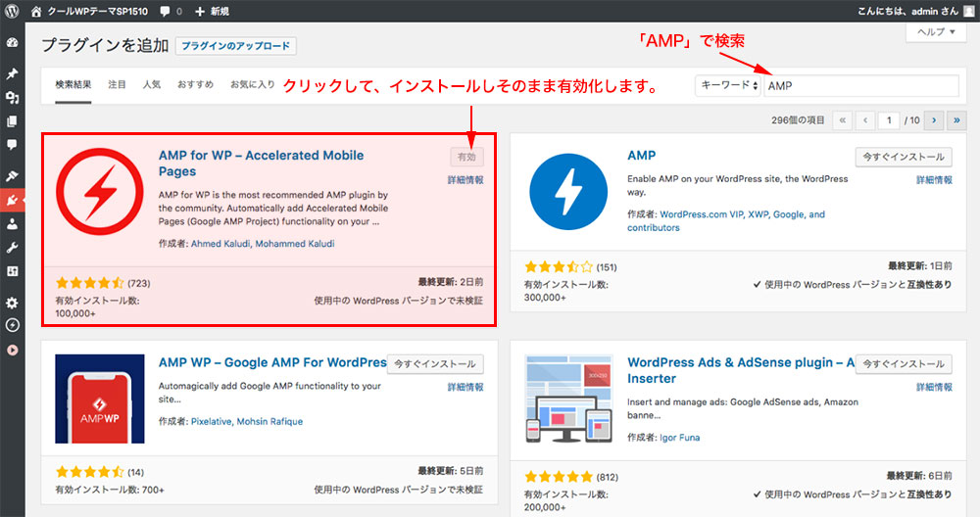Open AMP for WP – Accelerated Mobile Pages title
This screenshot has width=980, height=517.
coord(261,163)
